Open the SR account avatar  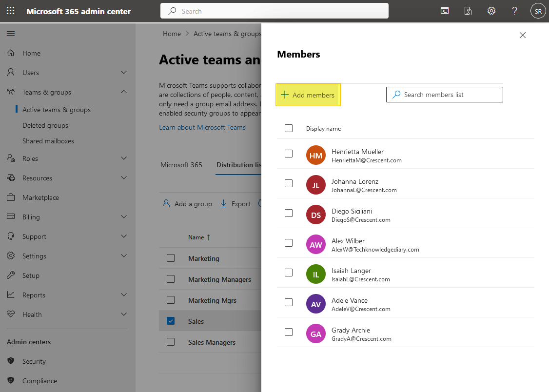(x=538, y=10)
